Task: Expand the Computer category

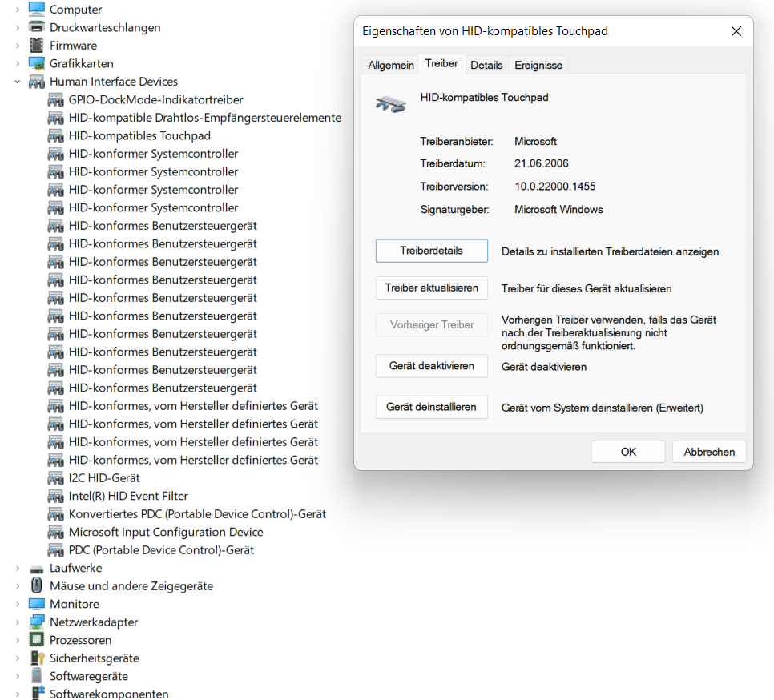Action: (18, 10)
